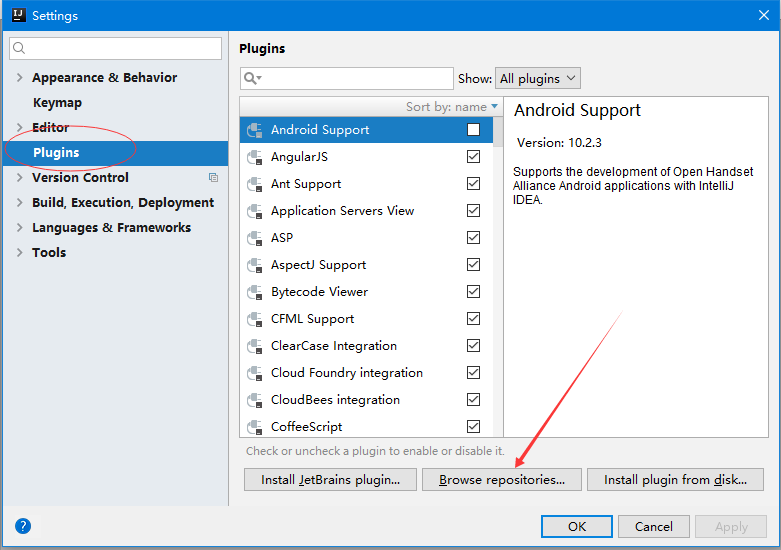The height and width of the screenshot is (550, 781).
Task: Select the Plugins settings category
Action: 56,153
